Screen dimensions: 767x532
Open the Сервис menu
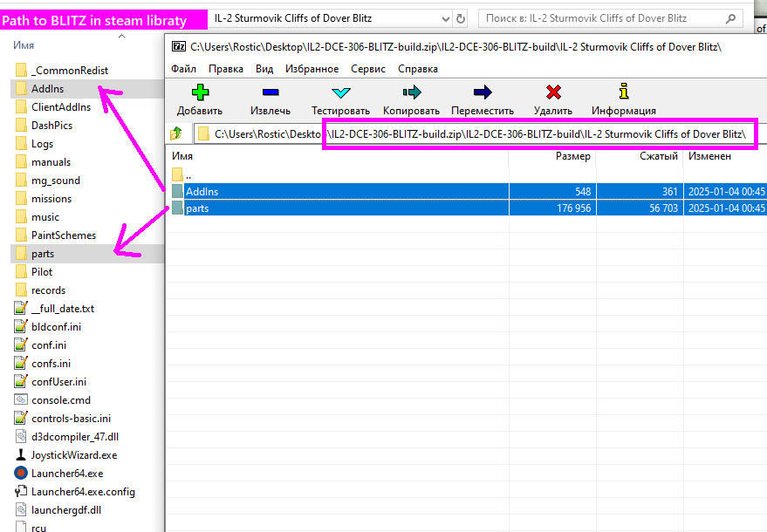click(367, 69)
